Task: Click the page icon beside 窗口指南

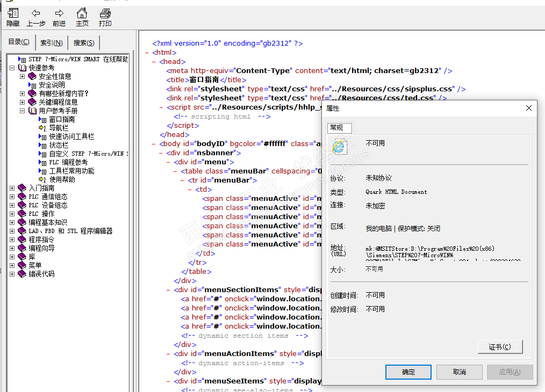Action: pos(42,119)
